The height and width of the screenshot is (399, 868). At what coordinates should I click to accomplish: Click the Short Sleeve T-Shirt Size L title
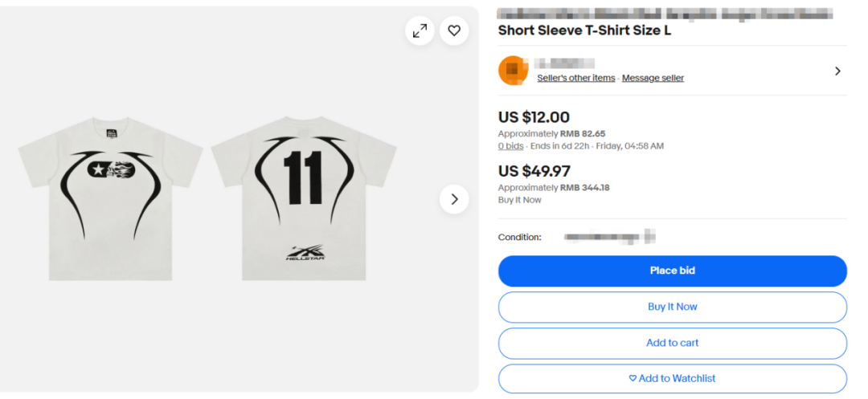[x=584, y=31]
